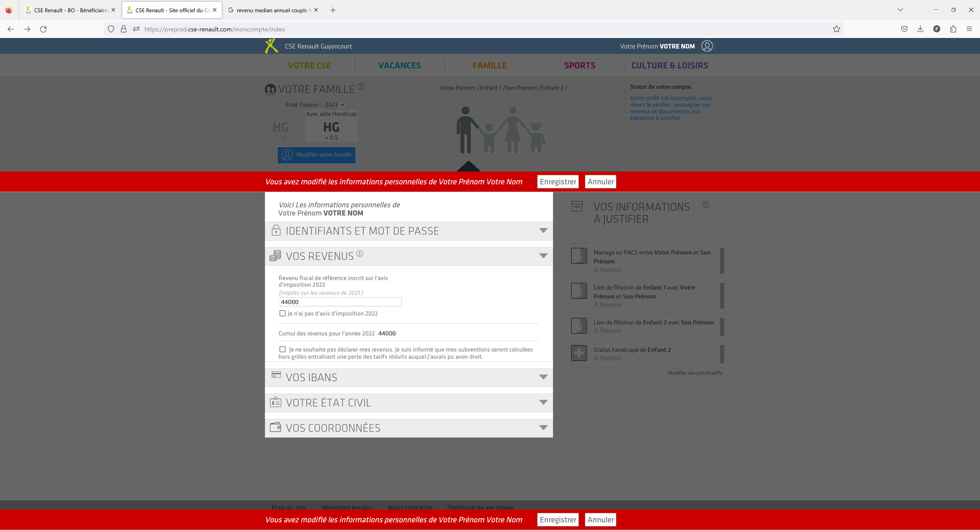Image resolution: width=980 pixels, height=530 pixels.
Task: Open the Votre CSE menu
Action: pos(309,65)
